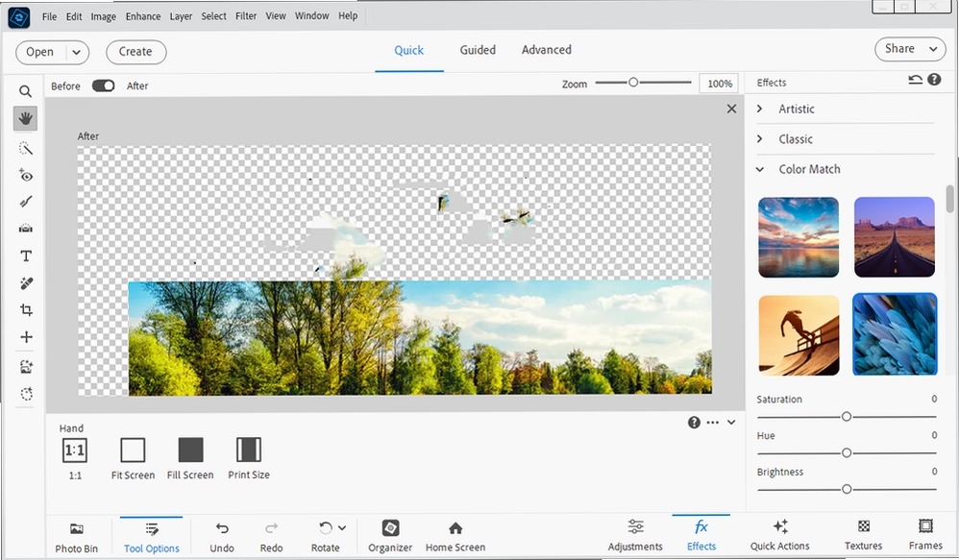Viewport: 959px width, 560px height.
Task: Select the Whiten Teeth brush tool
Action: point(25,202)
